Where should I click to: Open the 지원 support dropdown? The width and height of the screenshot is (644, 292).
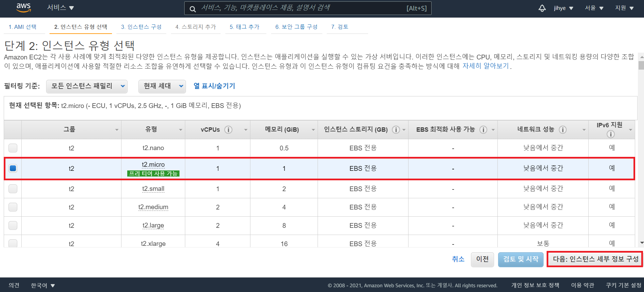624,8
